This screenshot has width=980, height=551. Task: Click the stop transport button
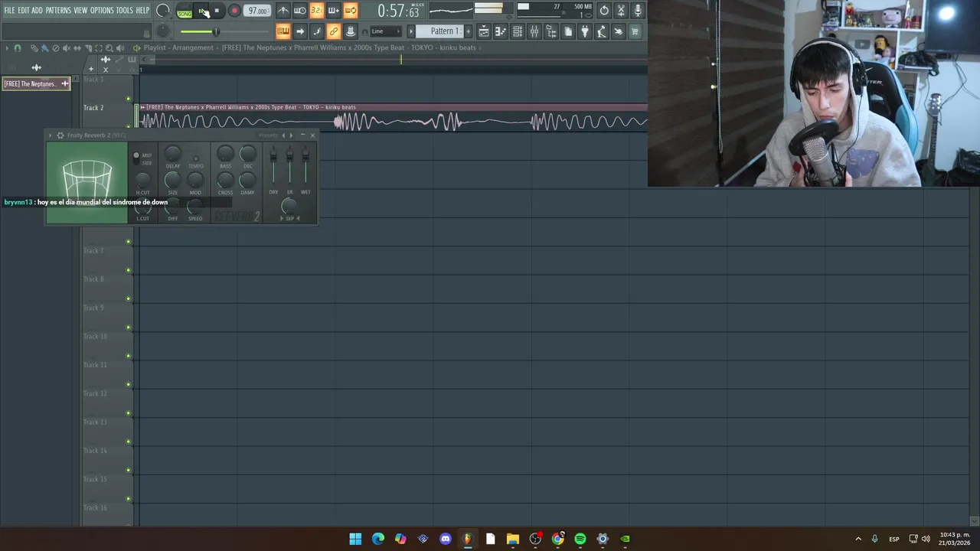point(217,11)
